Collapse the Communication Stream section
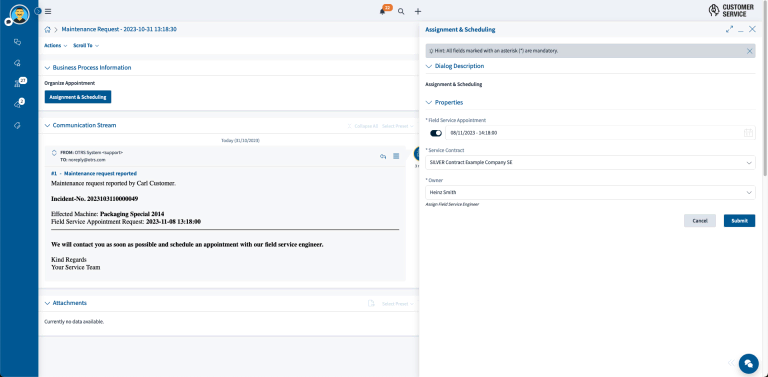The height and width of the screenshot is (377, 768). tap(48, 125)
